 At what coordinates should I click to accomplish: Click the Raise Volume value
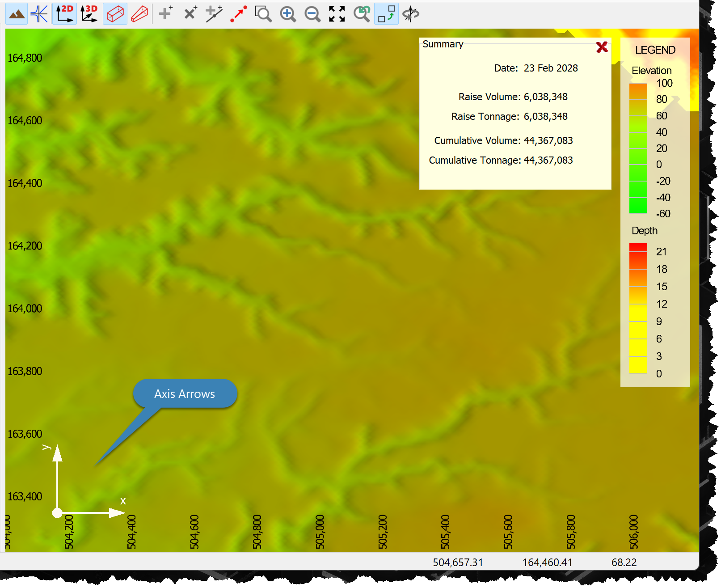[546, 97]
